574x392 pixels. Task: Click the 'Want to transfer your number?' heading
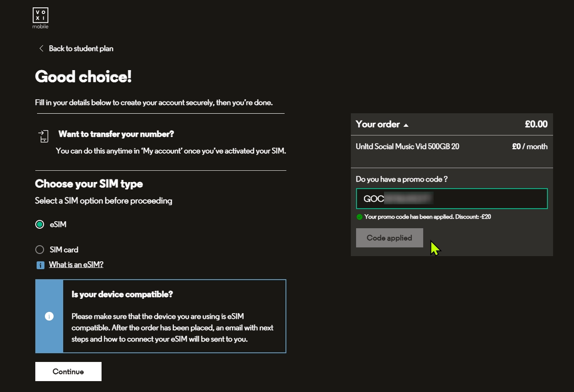[116, 134]
